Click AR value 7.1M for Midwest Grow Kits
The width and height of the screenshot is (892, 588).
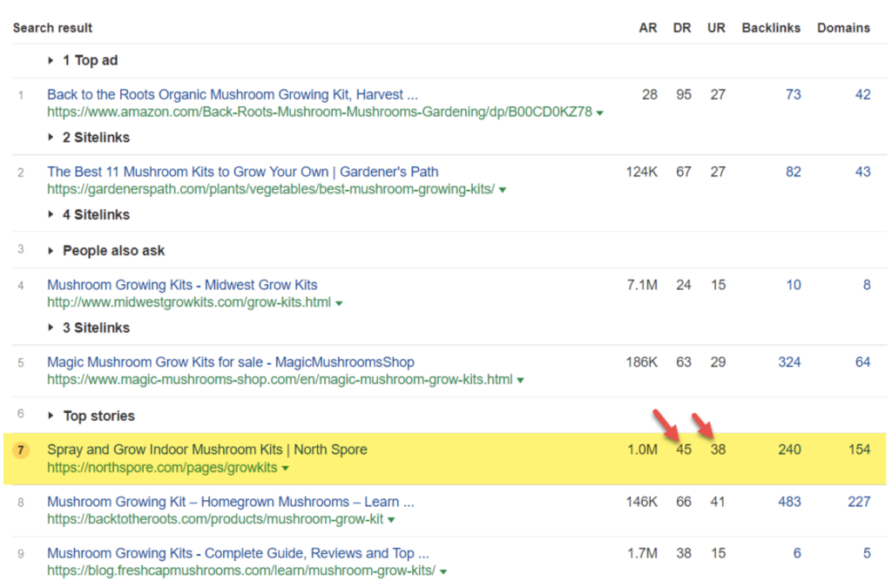pos(642,285)
